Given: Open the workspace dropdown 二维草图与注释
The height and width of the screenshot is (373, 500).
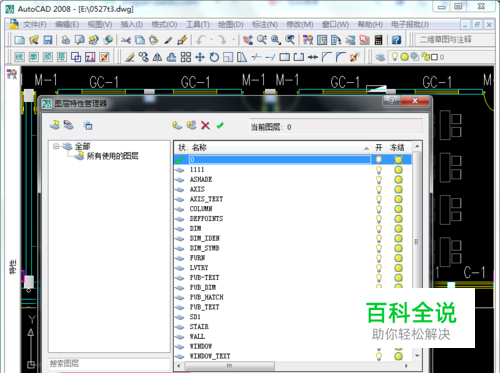Looking at the screenshot, I should (455, 40).
